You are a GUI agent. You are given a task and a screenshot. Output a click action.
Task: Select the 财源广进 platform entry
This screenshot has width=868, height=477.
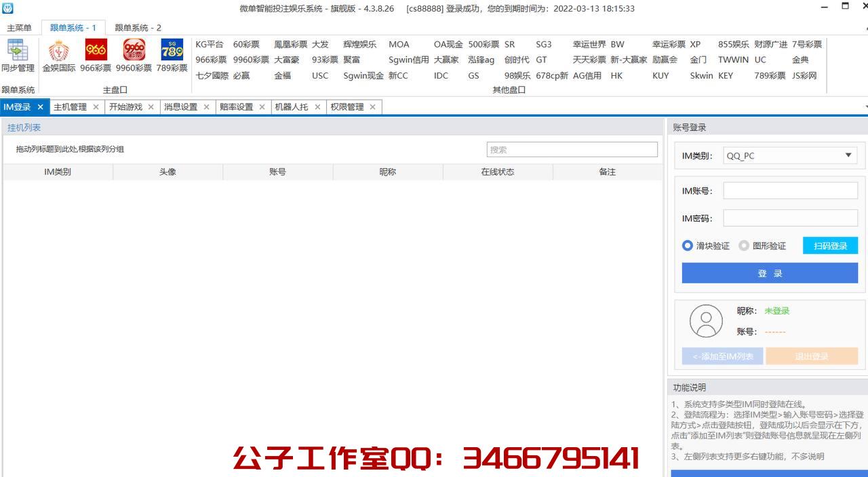point(771,44)
